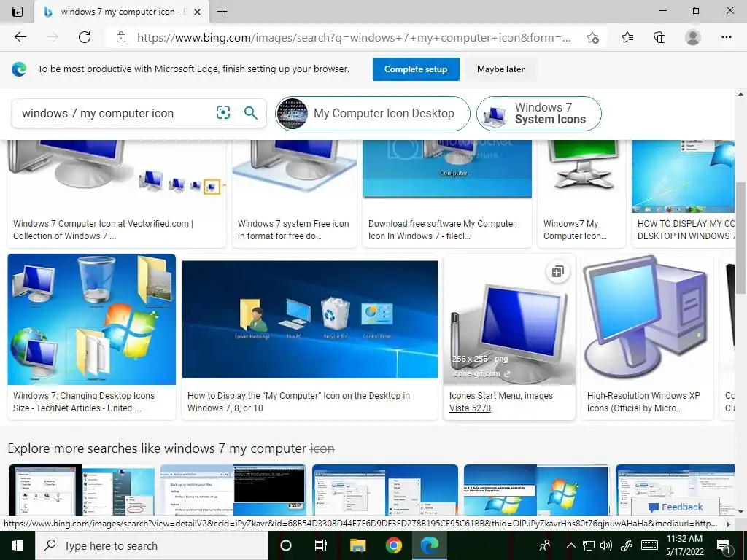Viewport: 747px width, 560px height.
Task: Click 'High-Resolution Windows XP Icons' caption text
Action: [x=643, y=402]
